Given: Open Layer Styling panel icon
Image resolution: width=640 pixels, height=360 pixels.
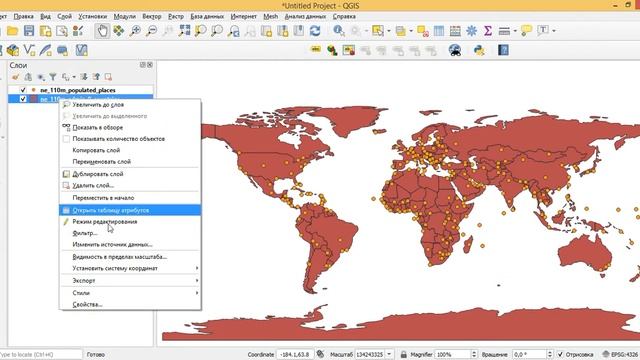Looking at the screenshot, I should pyautogui.click(x=16, y=77).
